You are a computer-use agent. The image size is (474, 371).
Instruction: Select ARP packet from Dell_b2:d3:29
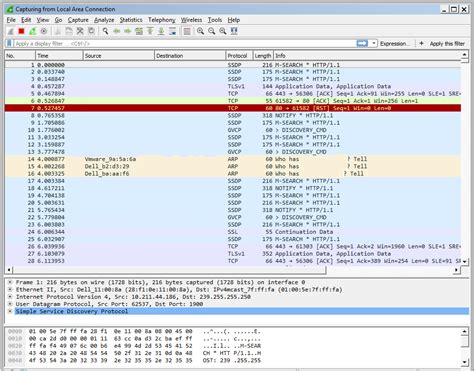[233, 166]
